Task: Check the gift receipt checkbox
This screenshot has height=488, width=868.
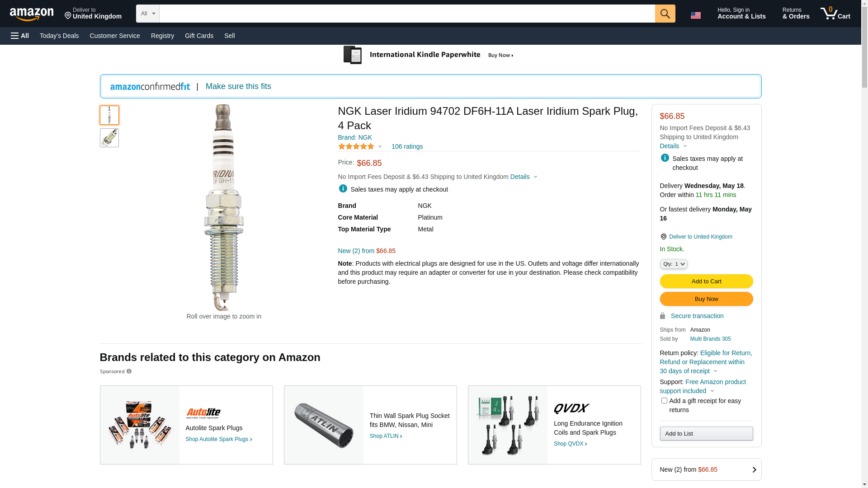Action: coord(664,401)
